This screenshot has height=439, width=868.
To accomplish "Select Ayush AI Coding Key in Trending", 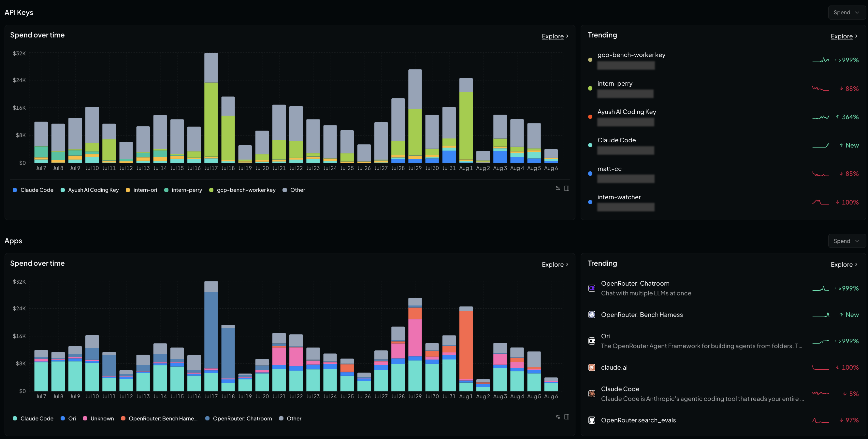I will [x=723, y=117].
